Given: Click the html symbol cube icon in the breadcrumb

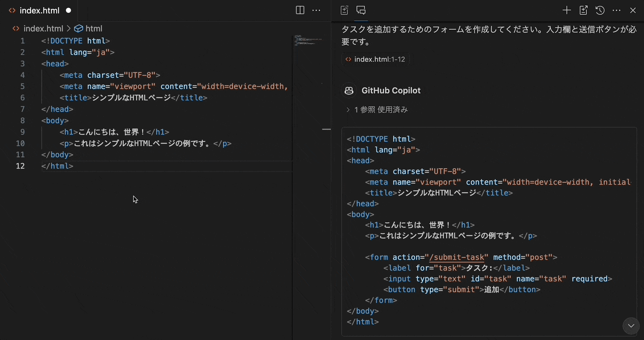Looking at the screenshot, I should coord(79,29).
